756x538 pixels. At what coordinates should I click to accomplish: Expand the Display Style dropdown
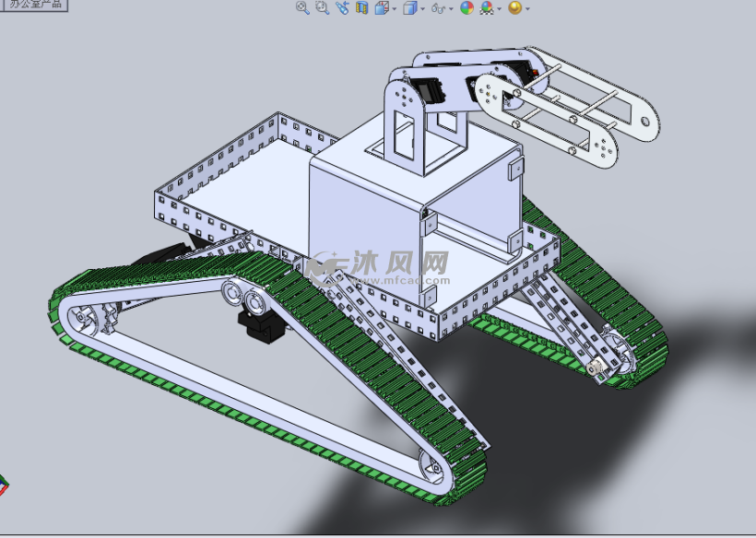451,9
